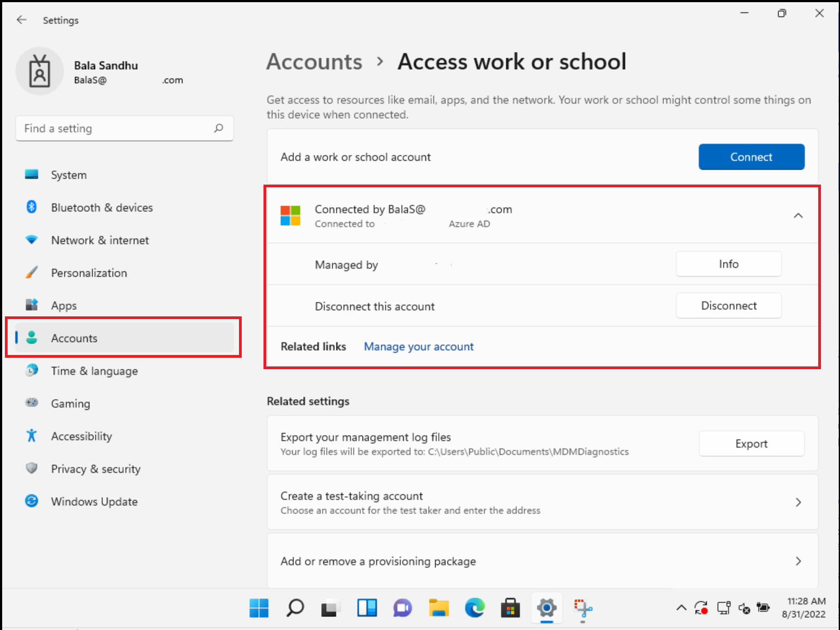Click the Windows Start button
Image resolution: width=840 pixels, height=630 pixels.
pyautogui.click(x=259, y=608)
